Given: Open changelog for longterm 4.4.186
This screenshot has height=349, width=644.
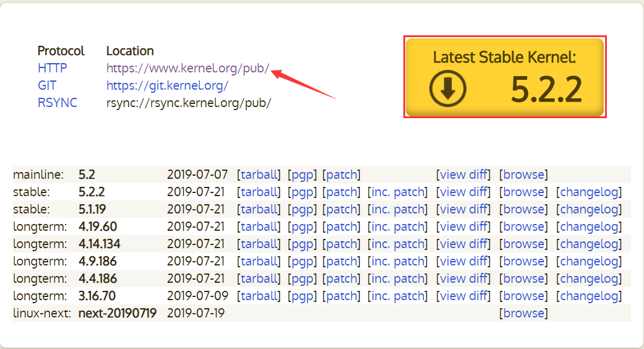Looking at the screenshot, I should (x=589, y=279).
